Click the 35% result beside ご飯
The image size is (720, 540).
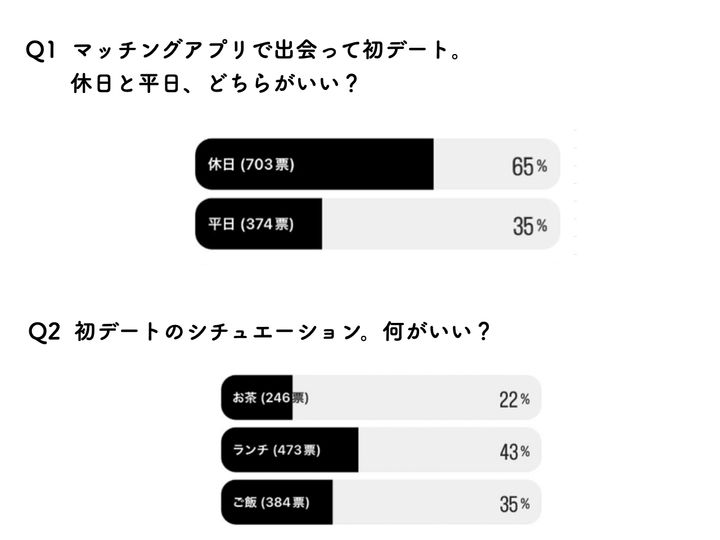tap(513, 503)
